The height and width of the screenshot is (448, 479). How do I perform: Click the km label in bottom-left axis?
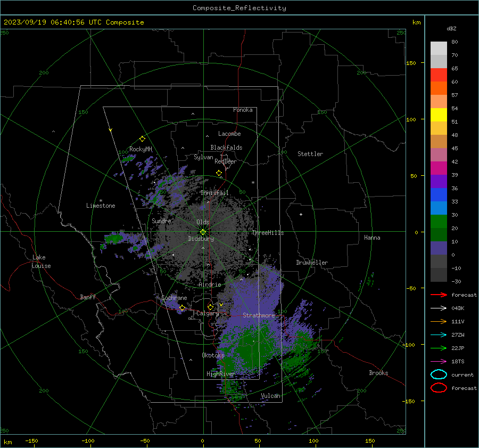pos(7,442)
